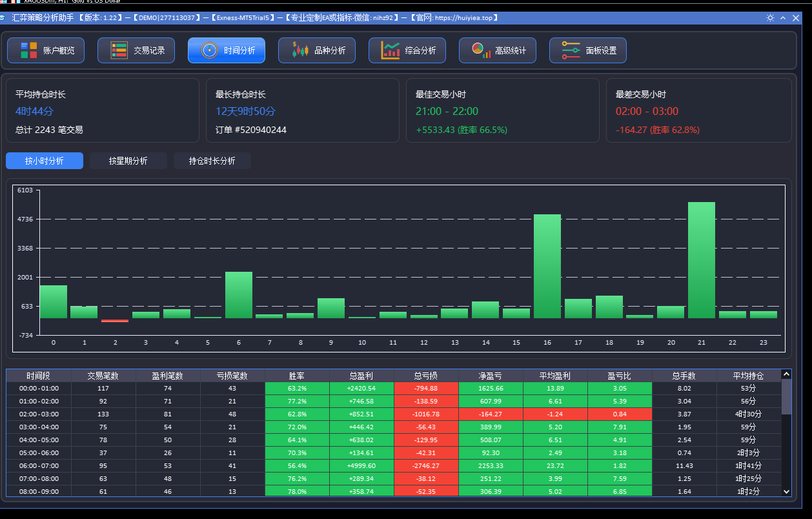Click the 4时30分 average holding cell

tap(749, 414)
